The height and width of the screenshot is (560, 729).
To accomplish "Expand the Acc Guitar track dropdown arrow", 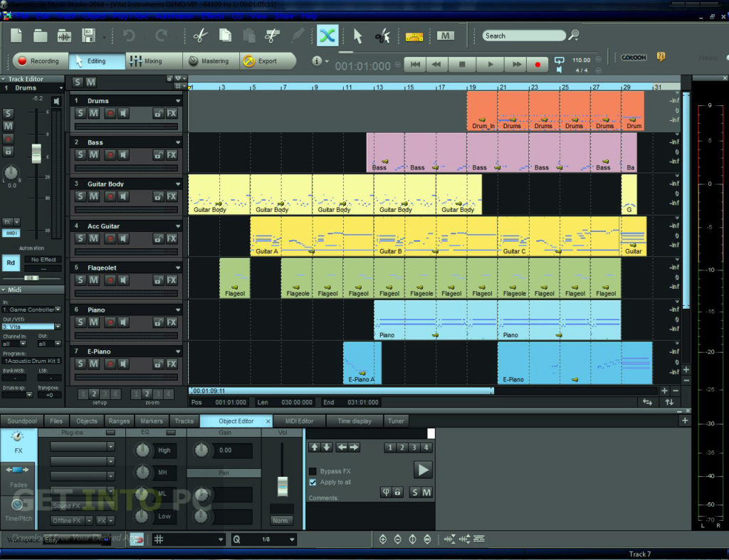I will point(178,226).
